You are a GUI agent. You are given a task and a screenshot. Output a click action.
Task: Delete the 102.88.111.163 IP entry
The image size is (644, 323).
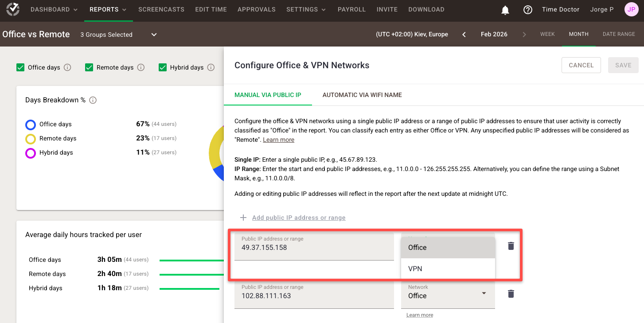pyautogui.click(x=511, y=294)
